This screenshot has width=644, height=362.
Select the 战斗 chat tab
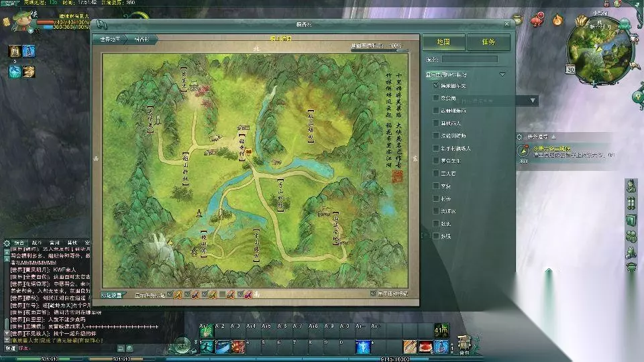click(37, 243)
